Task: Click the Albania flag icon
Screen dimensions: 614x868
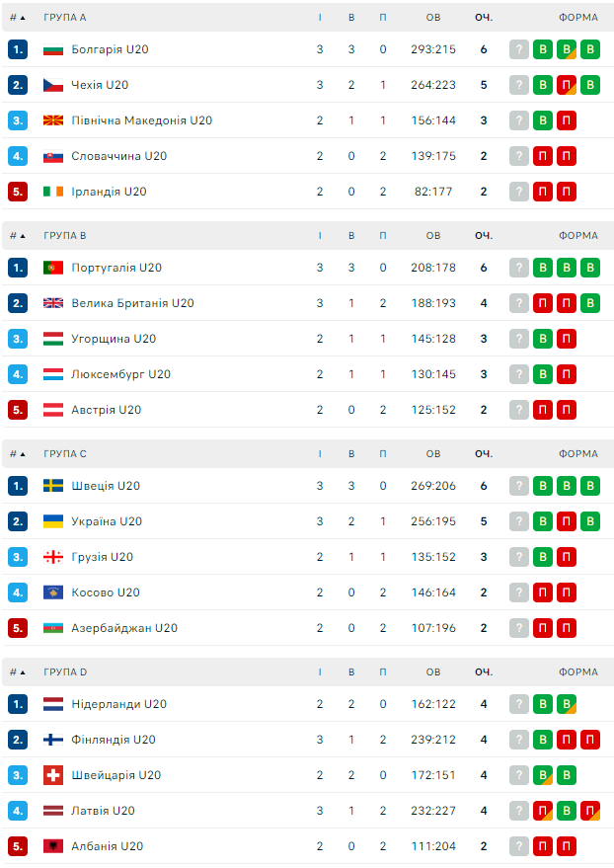Action: point(53,846)
